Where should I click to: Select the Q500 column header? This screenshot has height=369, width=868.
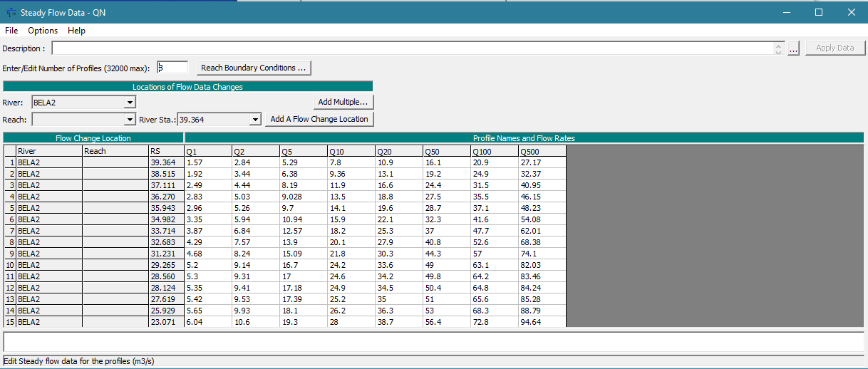[542, 151]
